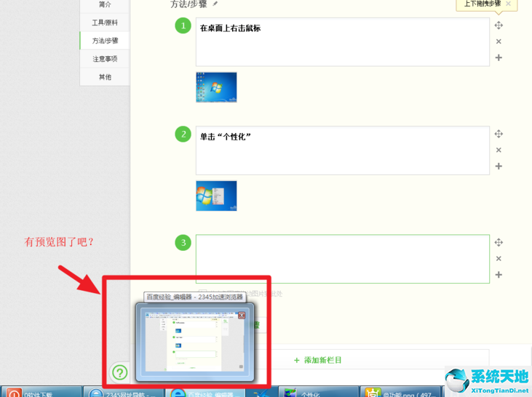The width and height of the screenshot is (532, 397).
Task: Delete step 3 with its X icon
Action: [x=499, y=258]
